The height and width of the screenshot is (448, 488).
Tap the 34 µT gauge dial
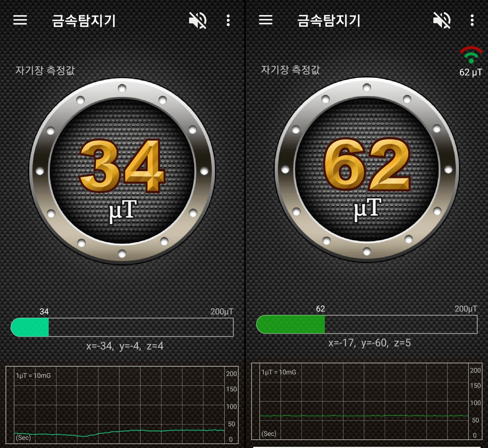121,172
